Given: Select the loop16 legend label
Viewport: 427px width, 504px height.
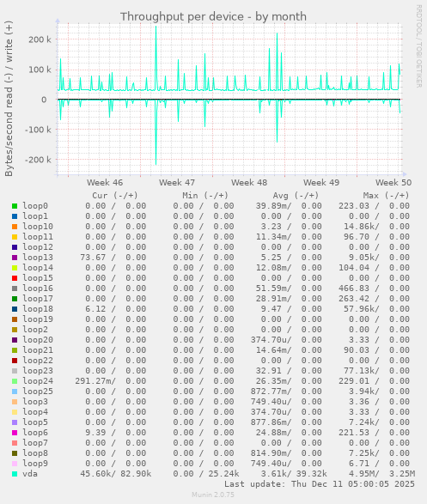Looking at the screenshot, I should pyautogui.click(x=38, y=288).
